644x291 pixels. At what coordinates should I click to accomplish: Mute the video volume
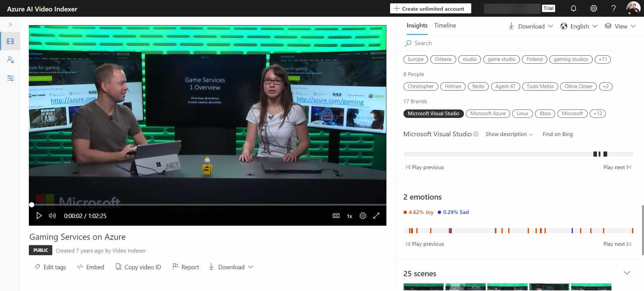[52, 216]
